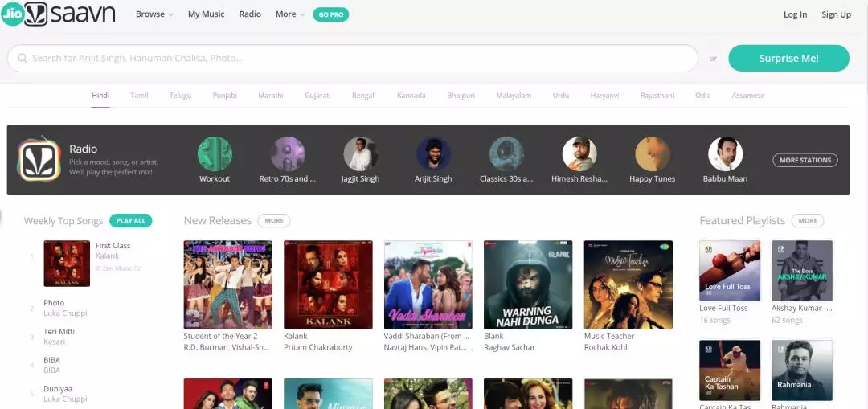Start the Retro 70s radio station
The height and width of the screenshot is (409, 868).
[x=288, y=153]
